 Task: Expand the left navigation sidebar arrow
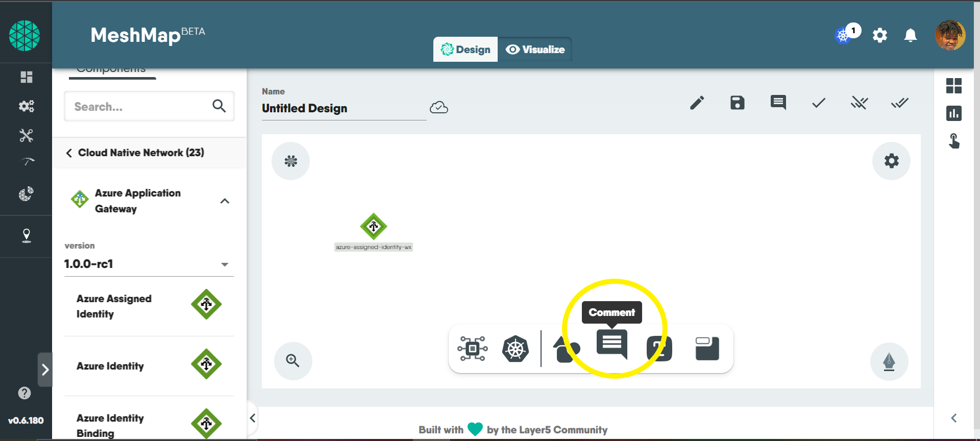pos(45,370)
